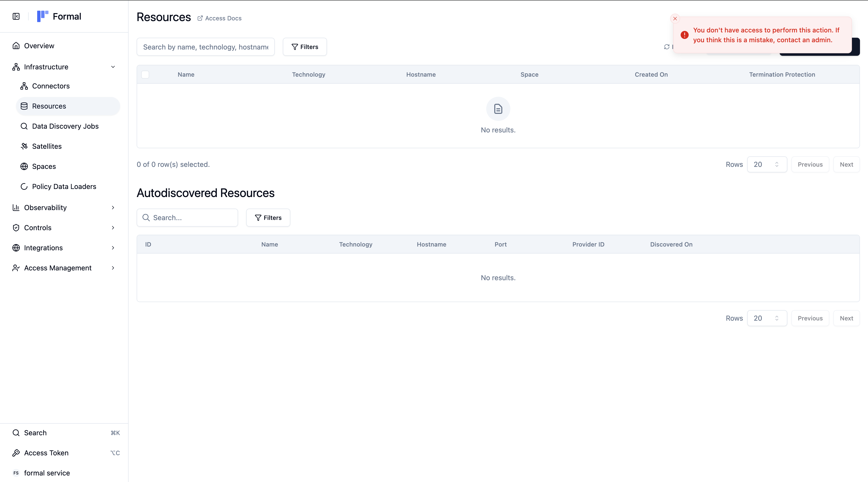Viewport: 868px width, 482px height.
Task: Open the Rows dropdown for Resources table
Action: pyautogui.click(x=767, y=165)
